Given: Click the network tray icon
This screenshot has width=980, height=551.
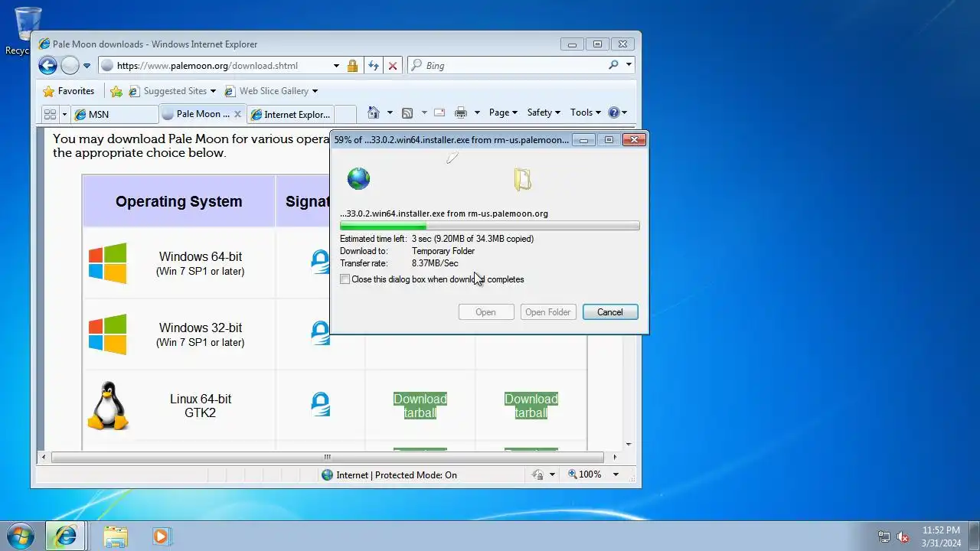Looking at the screenshot, I should tap(884, 536).
